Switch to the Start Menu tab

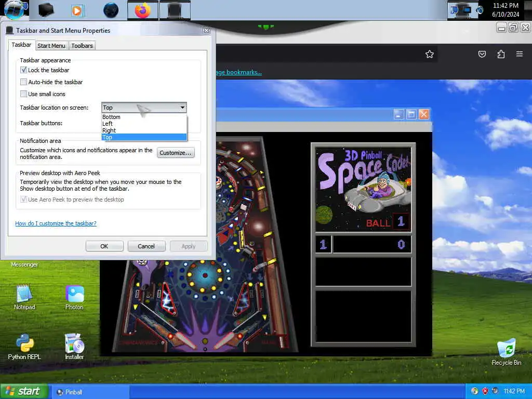[x=51, y=46]
